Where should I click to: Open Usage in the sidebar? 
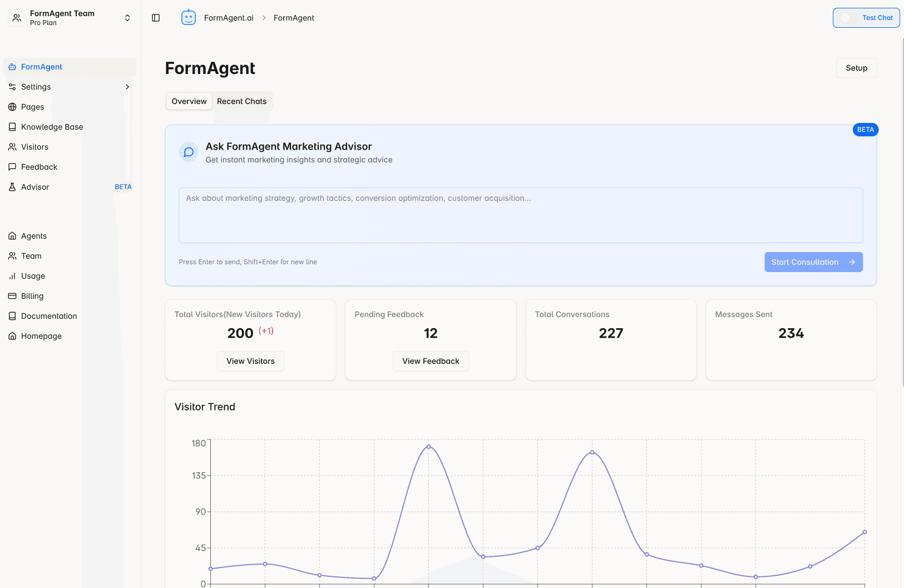coord(70,276)
